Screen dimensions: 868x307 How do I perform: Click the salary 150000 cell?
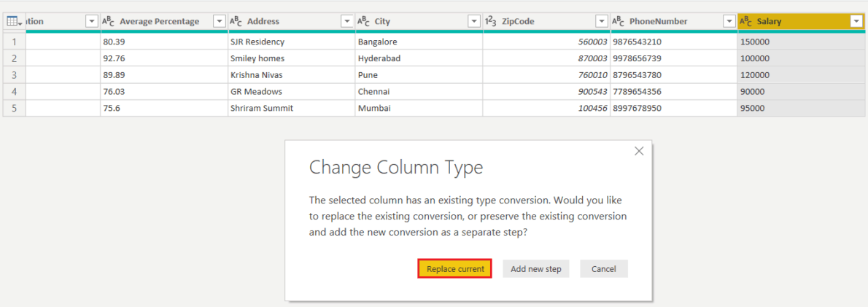click(801, 42)
